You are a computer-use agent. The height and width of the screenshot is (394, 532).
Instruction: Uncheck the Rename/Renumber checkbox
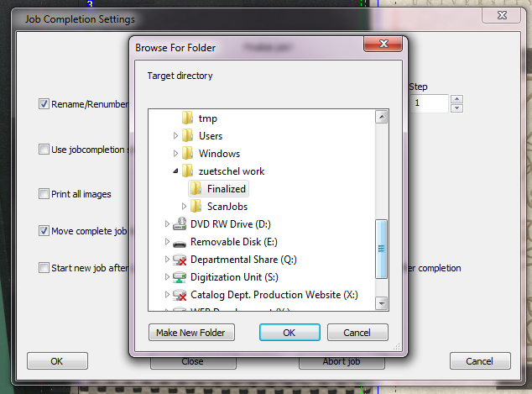point(44,104)
